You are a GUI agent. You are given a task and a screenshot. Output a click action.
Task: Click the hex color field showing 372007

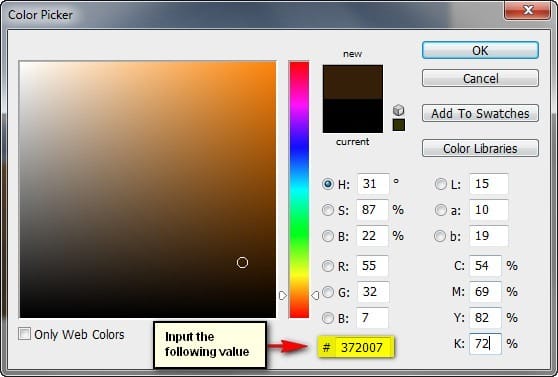[x=364, y=347]
